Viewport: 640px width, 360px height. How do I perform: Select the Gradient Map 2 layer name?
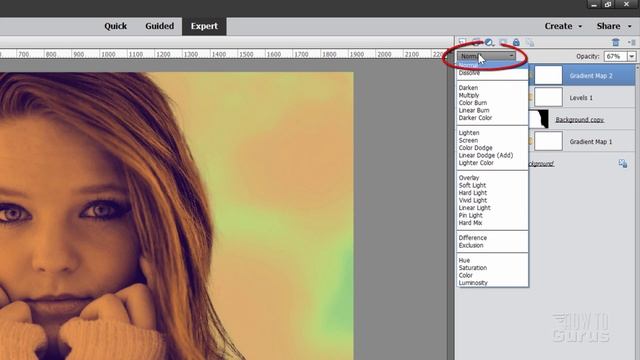click(591, 76)
